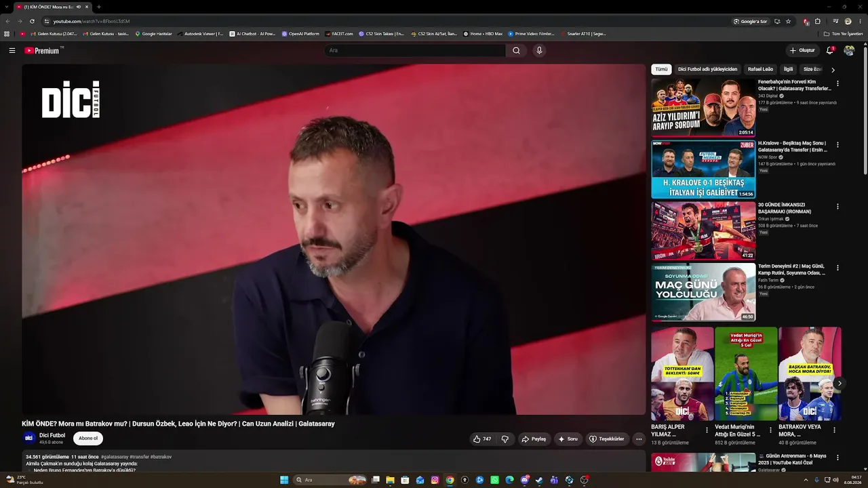Open the YouTube account avatar menu
The height and width of the screenshot is (488, 868).
point(849,50)
